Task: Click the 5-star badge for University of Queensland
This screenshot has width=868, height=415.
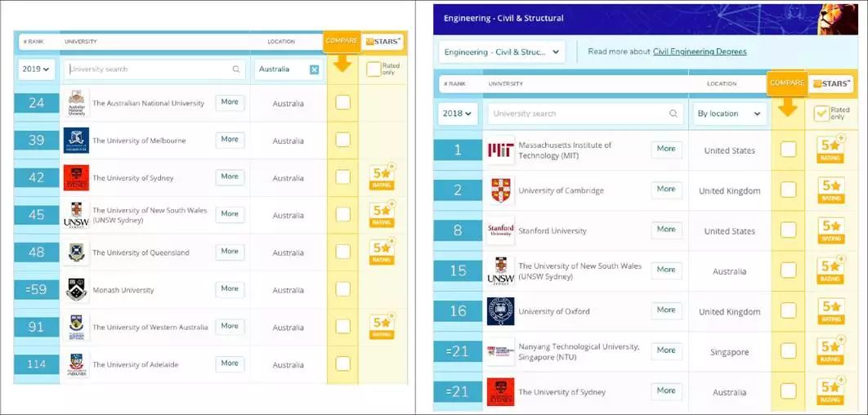Action: pyautogui.click(x=383, y=252)
